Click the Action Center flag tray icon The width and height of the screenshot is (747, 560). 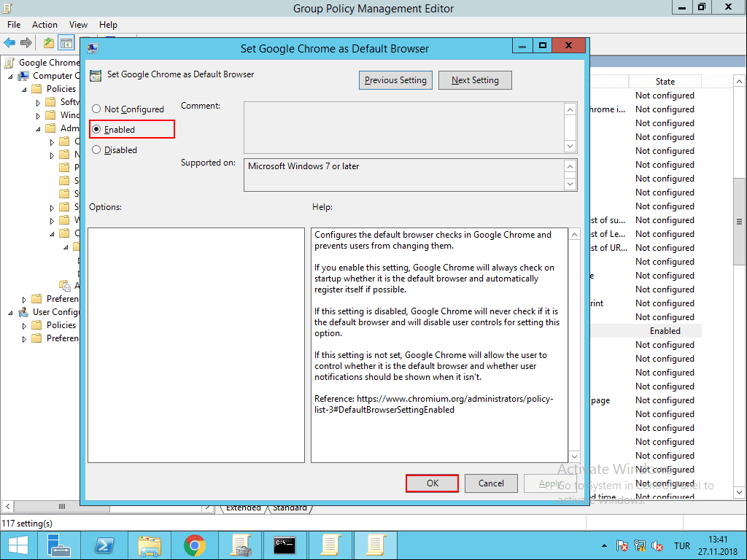click(x=622, y=545)
